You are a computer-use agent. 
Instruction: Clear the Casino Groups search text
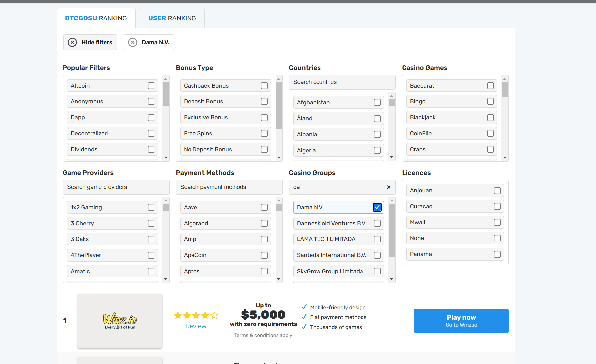389,187
